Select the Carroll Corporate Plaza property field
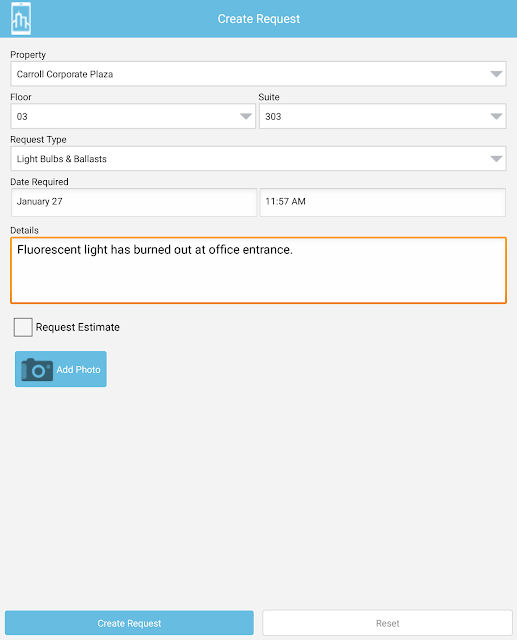Image resolution: width=517 pixels, height=640 pixels. point(258,74)
